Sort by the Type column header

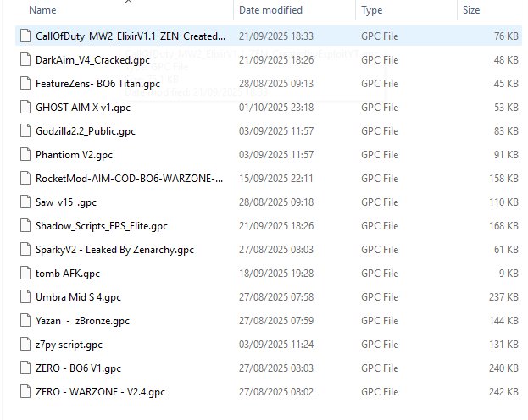pos(372,10)
